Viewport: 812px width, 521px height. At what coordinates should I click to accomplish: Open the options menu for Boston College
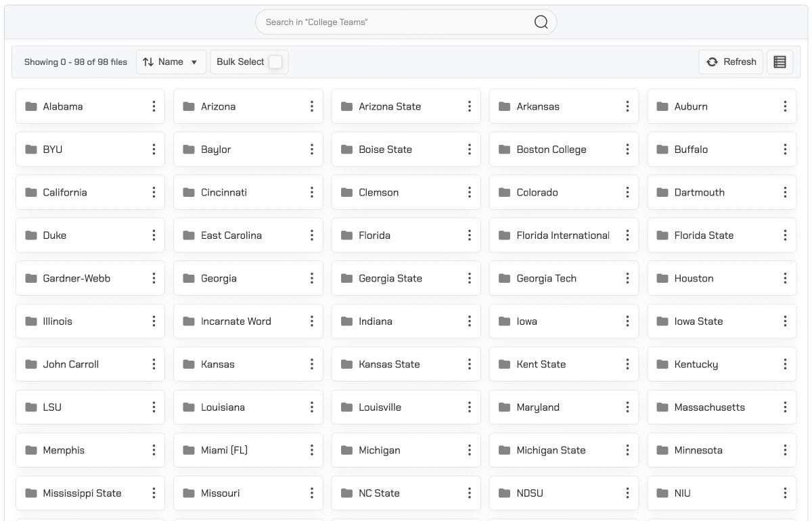[x=627, y=150]
